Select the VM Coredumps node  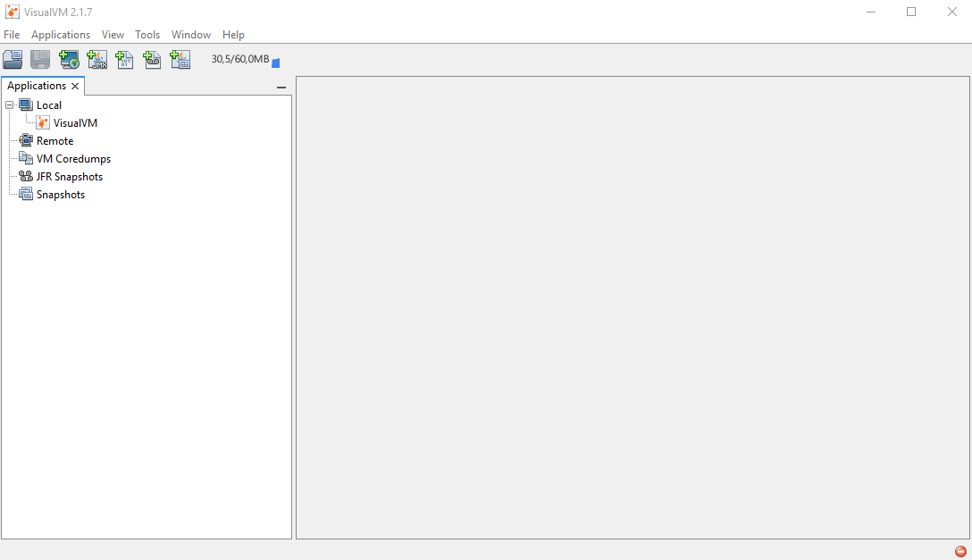(x=73, y=159)
